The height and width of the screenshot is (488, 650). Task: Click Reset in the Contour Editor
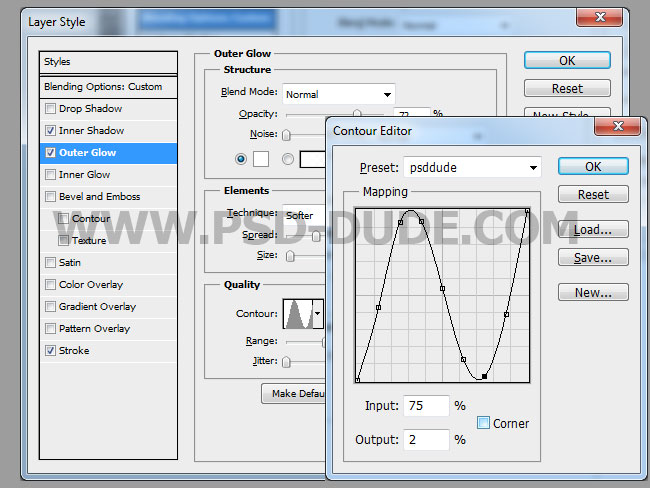pos(593,194)
